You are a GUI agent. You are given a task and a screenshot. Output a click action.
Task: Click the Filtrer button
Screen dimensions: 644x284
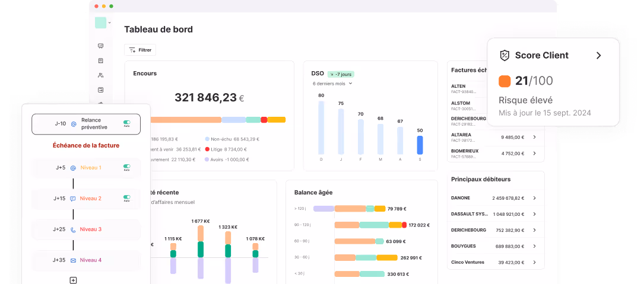tap(140, 50)
